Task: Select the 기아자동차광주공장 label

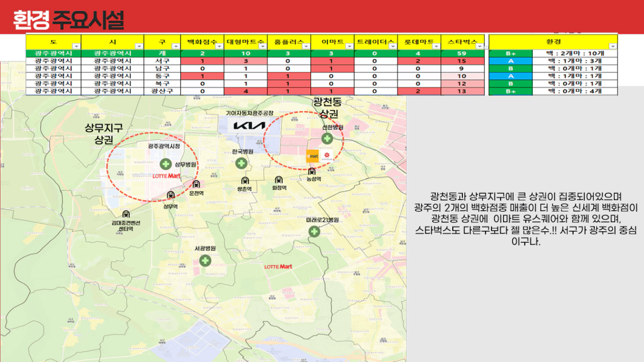Action: (x=249, y=113)
